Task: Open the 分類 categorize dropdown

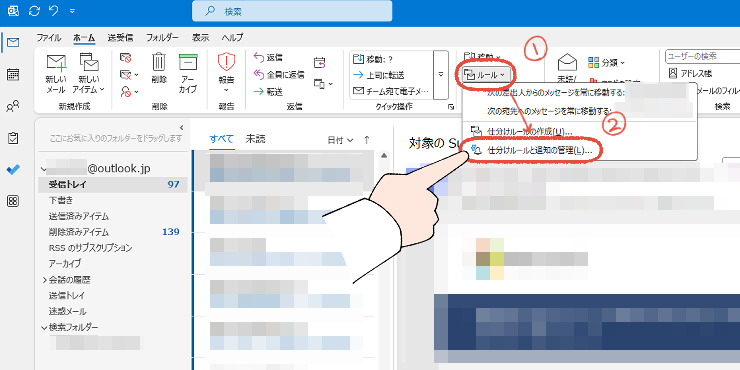Action: [606, 62]
